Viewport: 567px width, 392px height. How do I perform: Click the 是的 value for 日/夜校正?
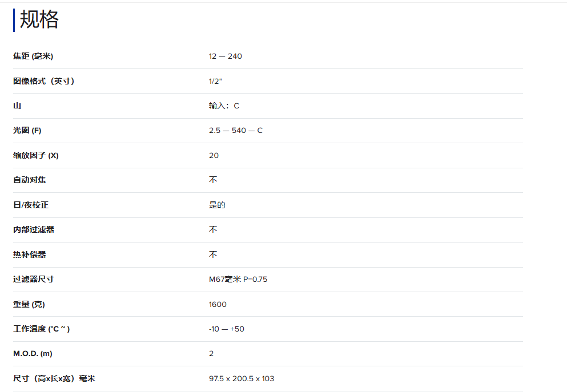[217, 205]
